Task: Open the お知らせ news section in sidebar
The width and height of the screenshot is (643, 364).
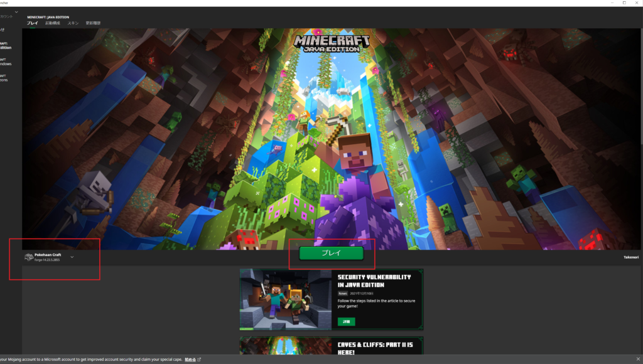Action: [x=4, y=29]
